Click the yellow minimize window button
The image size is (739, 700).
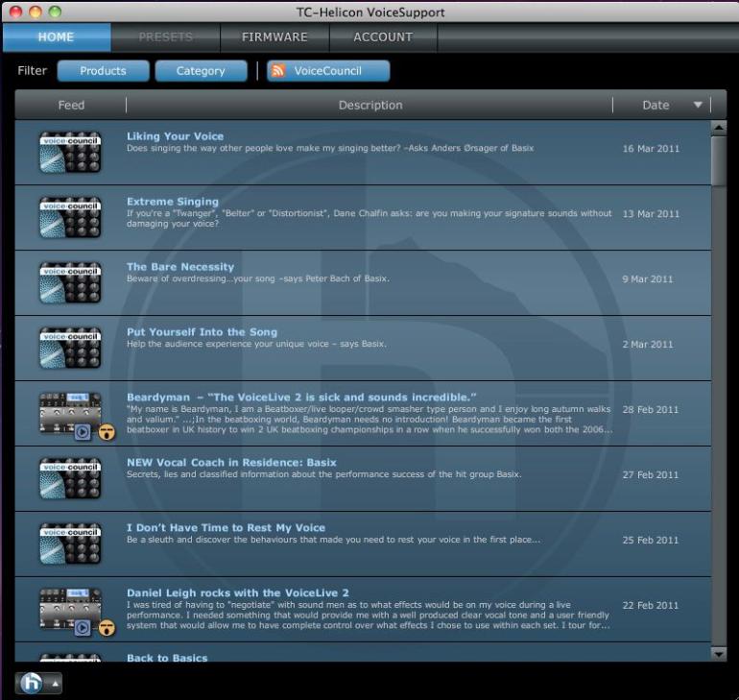(x=36, y=12)
